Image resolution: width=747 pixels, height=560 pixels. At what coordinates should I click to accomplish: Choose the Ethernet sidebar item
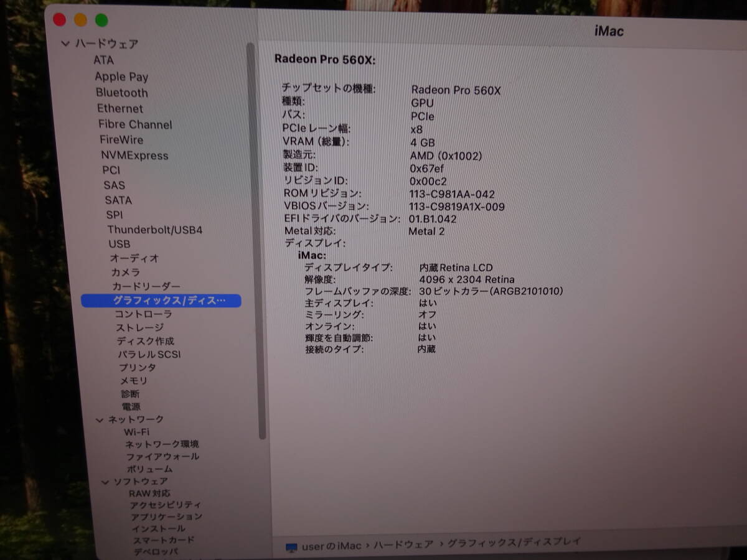pos(120,108)
